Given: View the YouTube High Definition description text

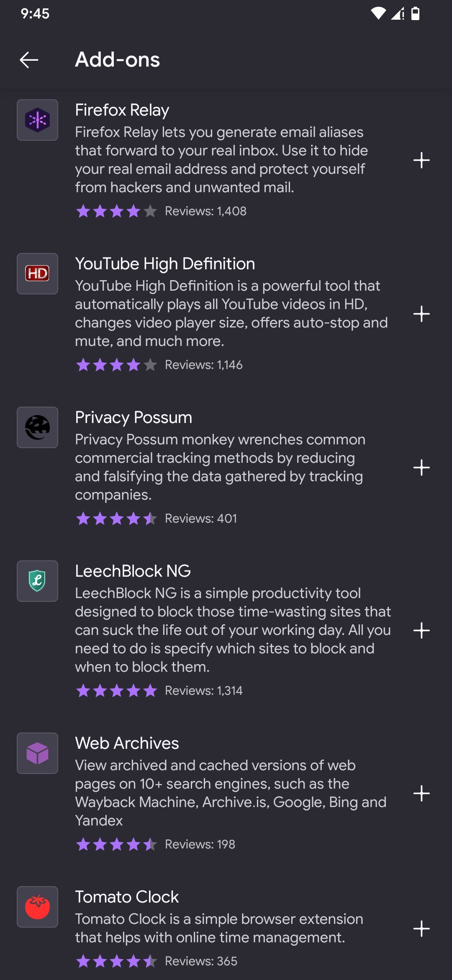Looking at the screenshot, I should click(231, 313).
